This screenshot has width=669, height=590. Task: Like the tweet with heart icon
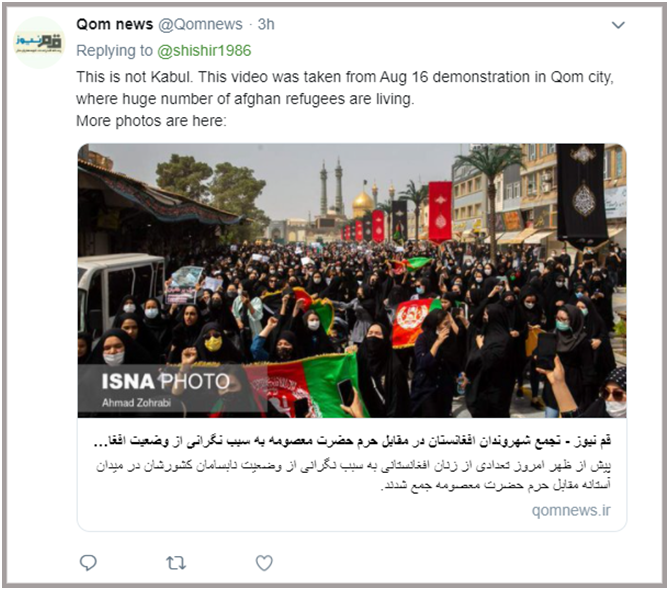point(264,563)
